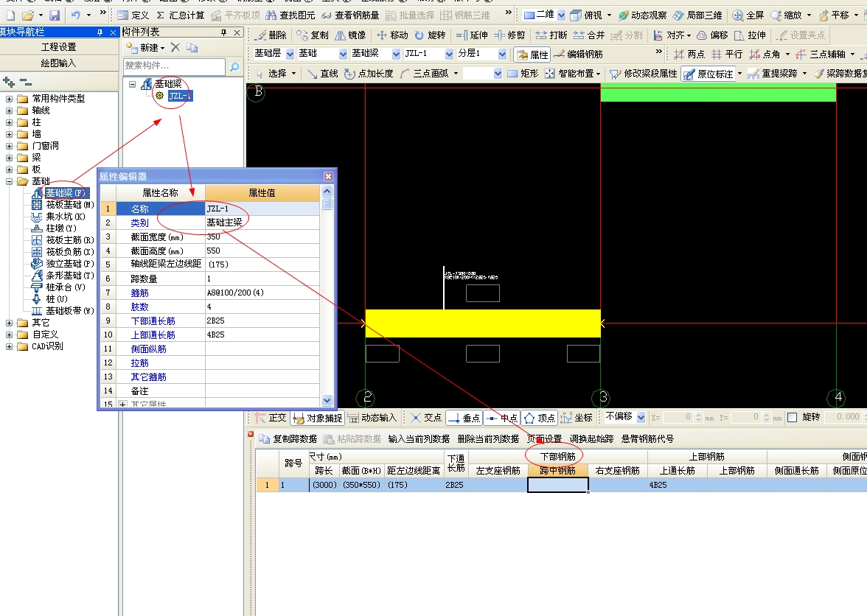Collapse the 基础 tree node
Viewport: 867px width, 616px height.
(x=9, y=181)
